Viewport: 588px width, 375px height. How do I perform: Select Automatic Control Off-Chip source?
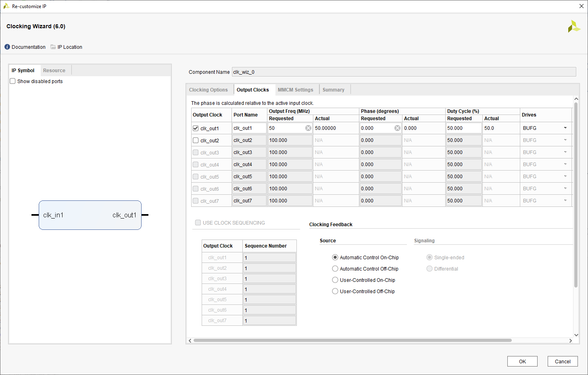pyautogui.click(x=335, y=269)
